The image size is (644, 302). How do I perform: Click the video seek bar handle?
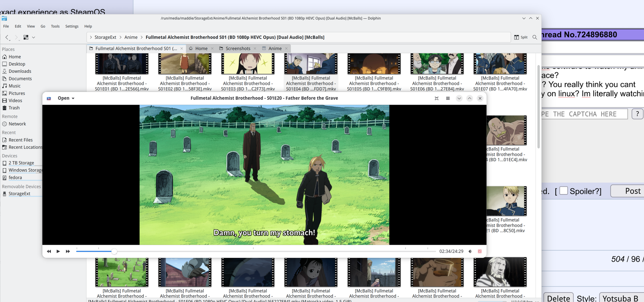tap(114, 251)
